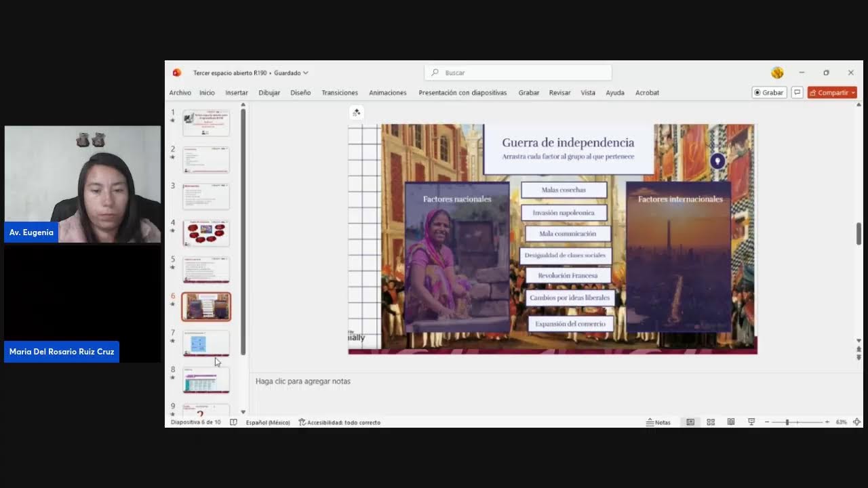The image size is (868, 488).
Task: Go to next slide double arrow
Action: [859, 357]
